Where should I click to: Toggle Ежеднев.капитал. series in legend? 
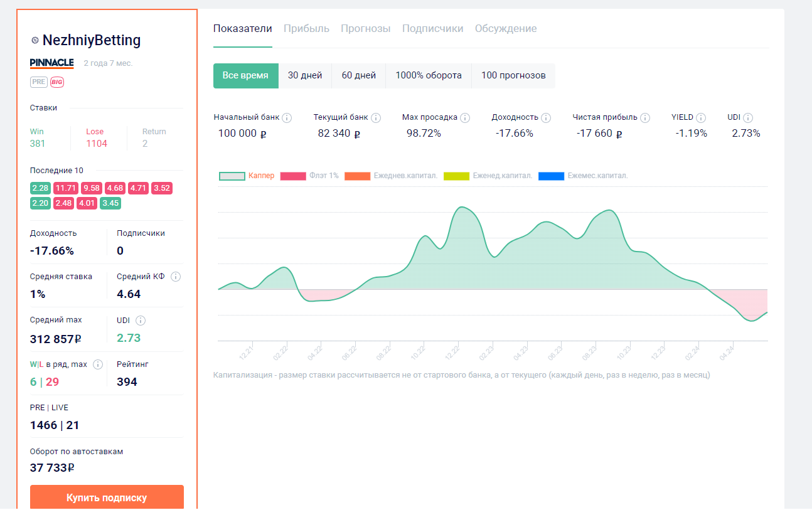[x=391, y=176]
